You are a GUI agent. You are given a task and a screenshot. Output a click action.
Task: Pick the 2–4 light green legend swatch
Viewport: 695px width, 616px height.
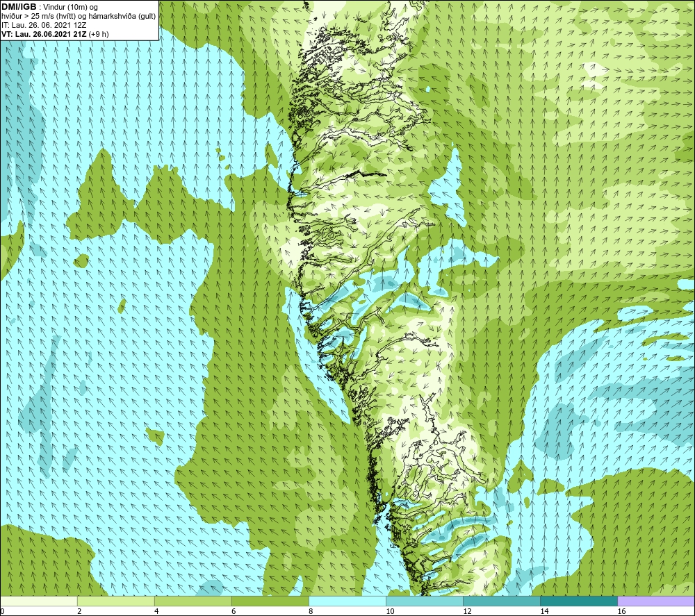tap(115, 601)
